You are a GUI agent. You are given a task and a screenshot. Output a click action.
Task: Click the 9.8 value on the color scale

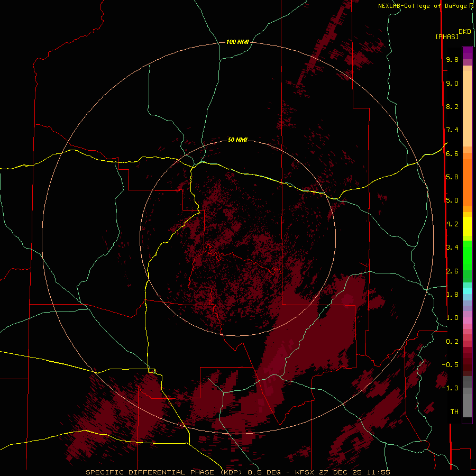pyautogui.click(x=452, y=59)
